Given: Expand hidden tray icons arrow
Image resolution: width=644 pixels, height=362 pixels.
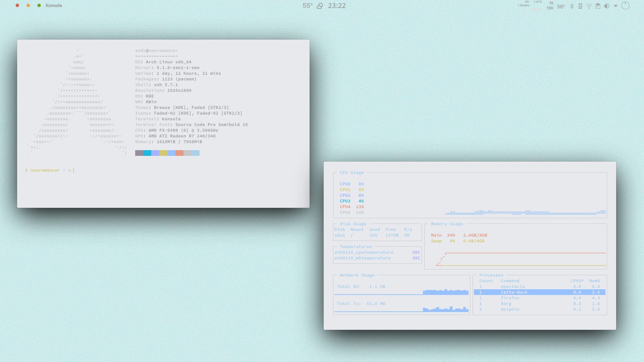Looking at the screenshot, I should pos(615,6).
